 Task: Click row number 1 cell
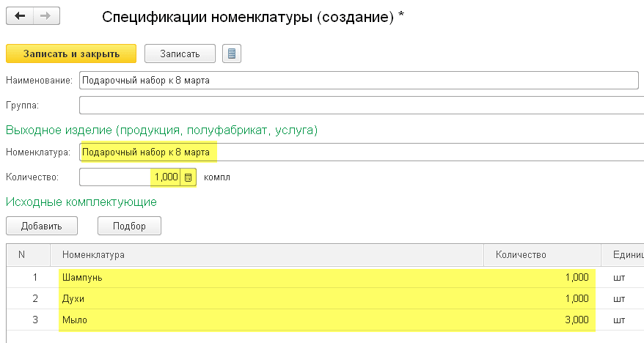tap(29, 278)
